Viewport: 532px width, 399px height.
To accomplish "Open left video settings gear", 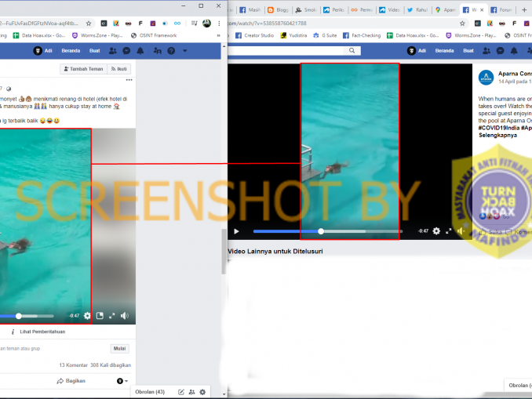I will point(87,316).
